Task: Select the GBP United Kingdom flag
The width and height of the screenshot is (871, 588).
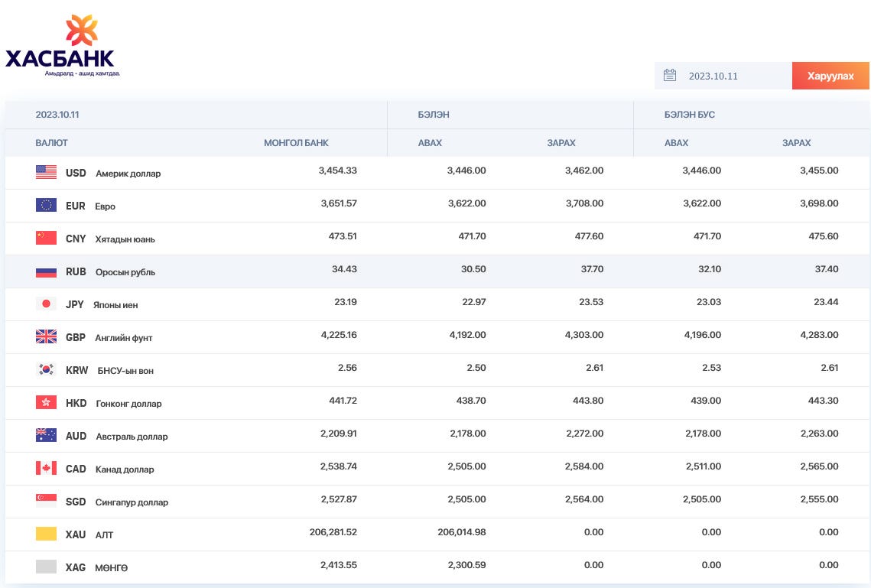Action: pyautogui.click(x=46, y=336)
